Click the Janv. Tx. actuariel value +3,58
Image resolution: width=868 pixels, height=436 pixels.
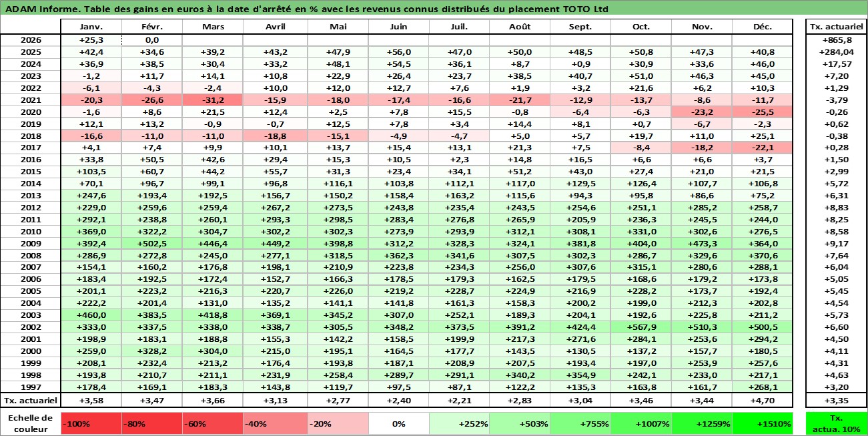coord(91,401)
